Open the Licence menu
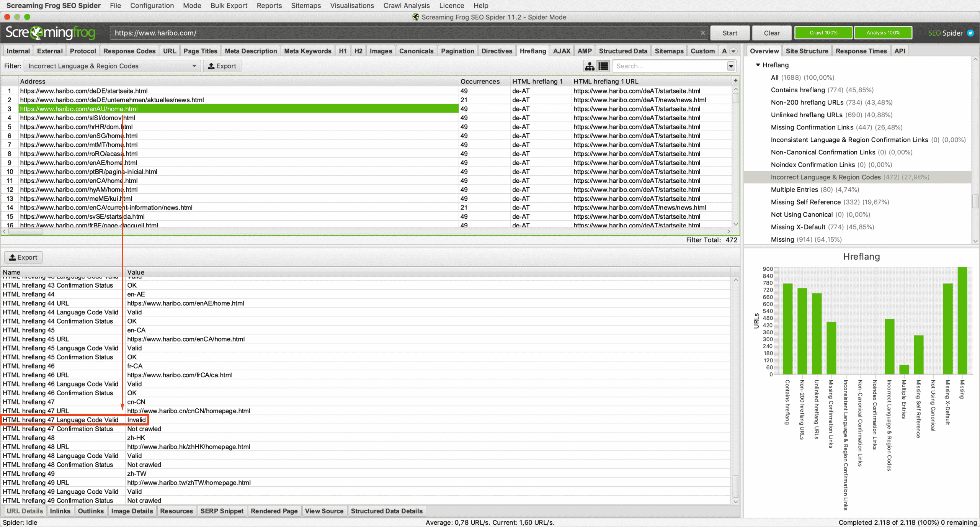980x527 pixels. tap(451, 5)
